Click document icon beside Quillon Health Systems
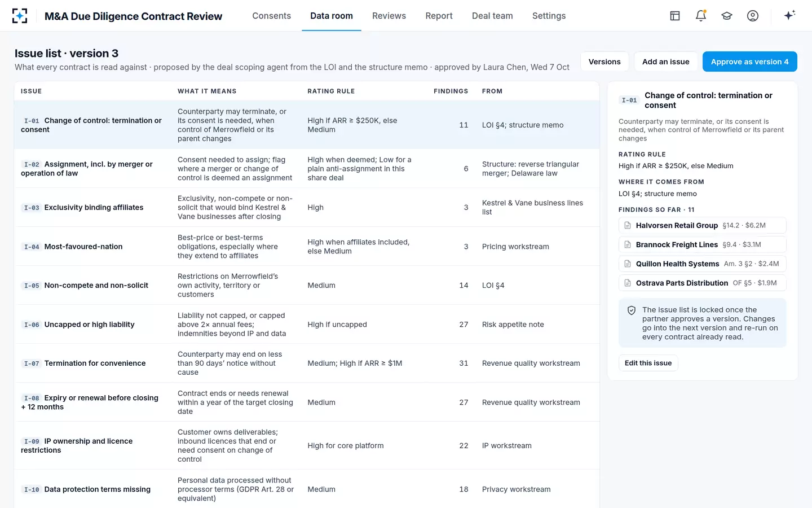The width and height of the screenshot is (812, 508). coord(628,264)
